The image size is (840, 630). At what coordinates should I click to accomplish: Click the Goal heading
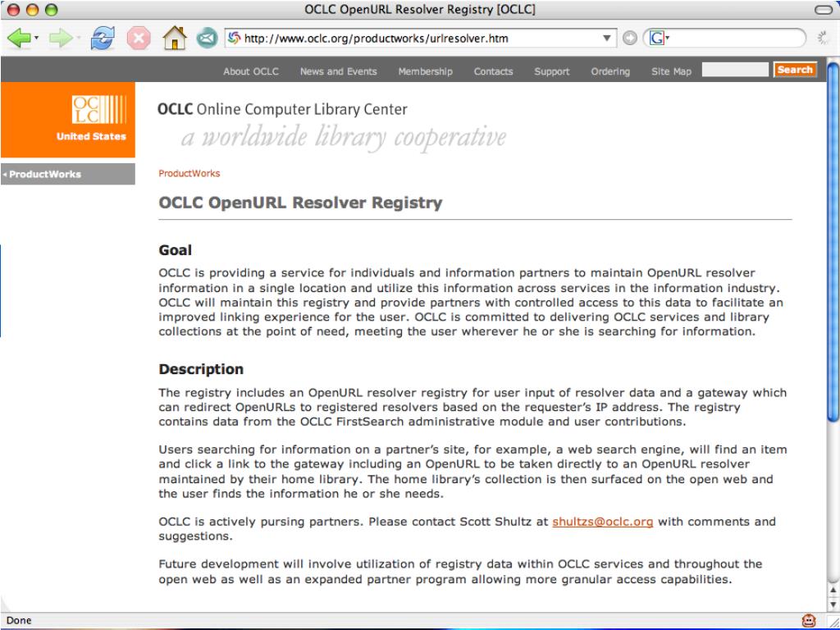coord(176,250)
